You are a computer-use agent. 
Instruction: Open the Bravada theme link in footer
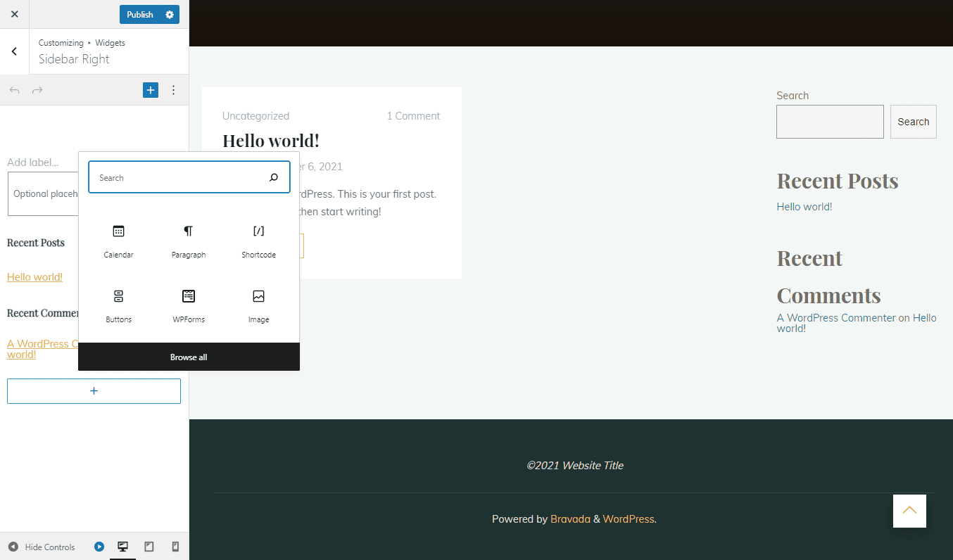point(570,518)
